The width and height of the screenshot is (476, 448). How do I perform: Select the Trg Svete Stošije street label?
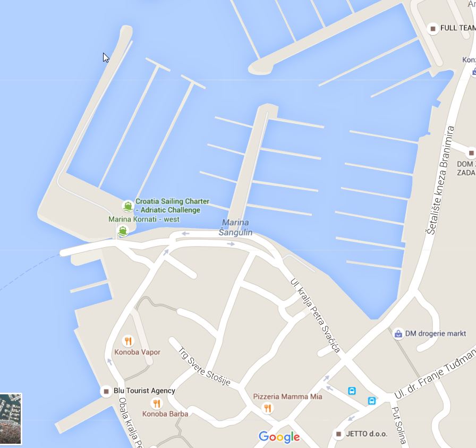(x=205, y=366)
